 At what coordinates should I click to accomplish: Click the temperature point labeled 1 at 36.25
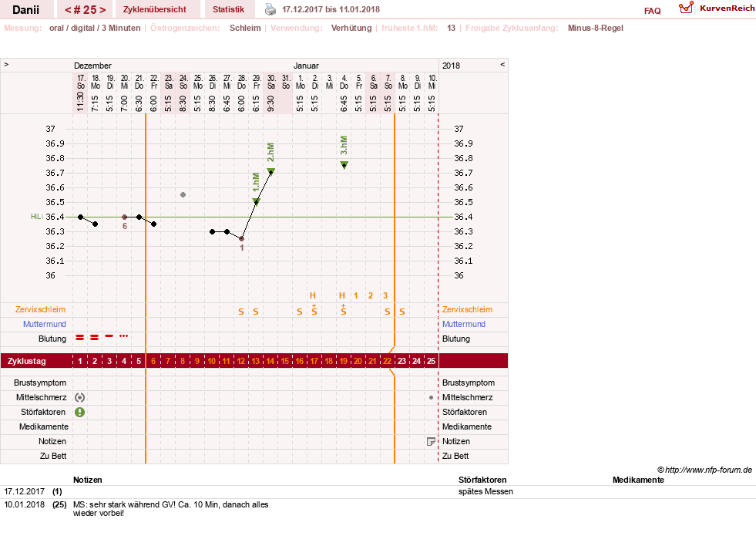click(x=241, y=239)
